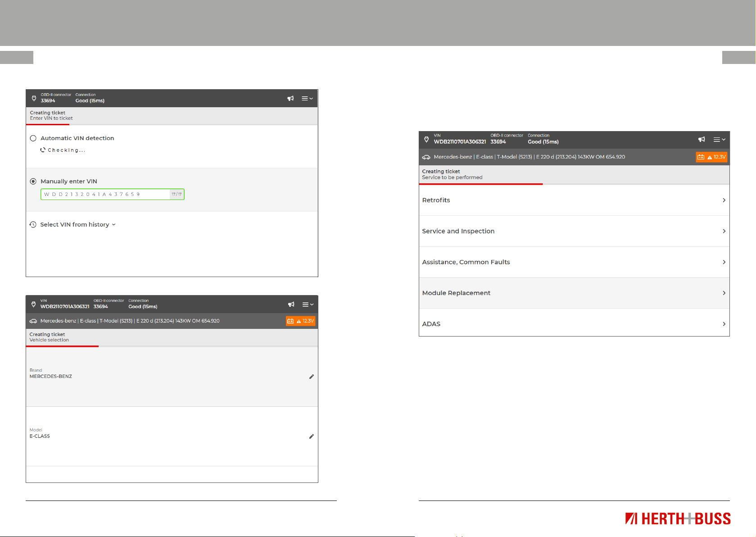756x537 pixels.
Task: Click megaphone icon in Vehicle selection panel
Action: tap(291, 305)
